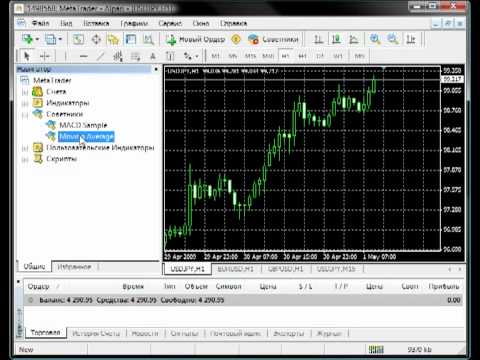Set timeframe to D1
This screenshot has width=480, height=360.
point(320,56)
